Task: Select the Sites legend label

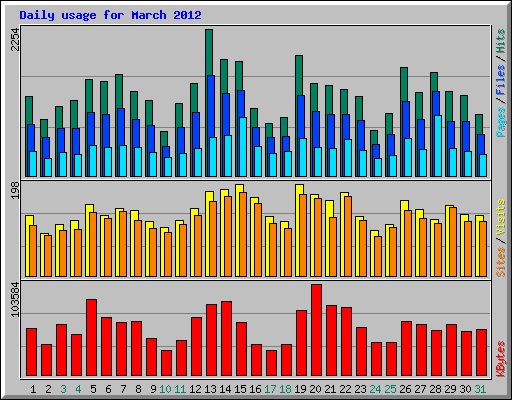Action: (x=500, y=262)
